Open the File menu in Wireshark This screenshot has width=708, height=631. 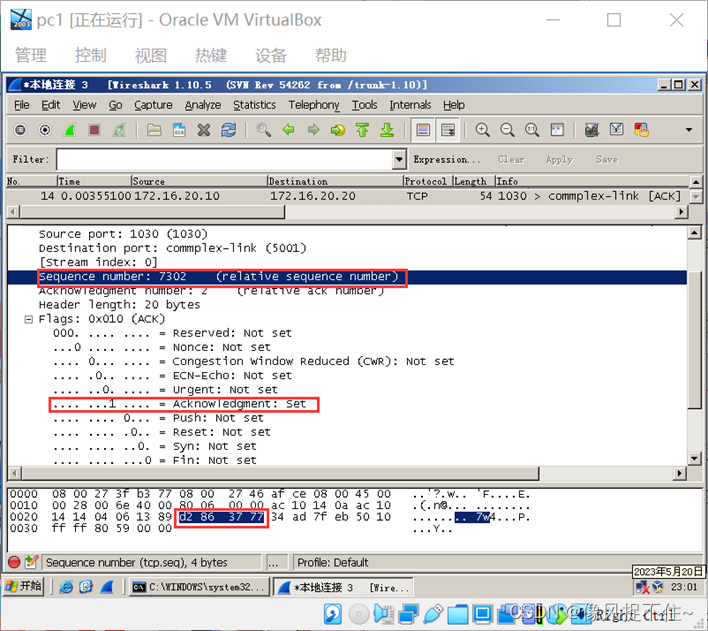point(22,105)
